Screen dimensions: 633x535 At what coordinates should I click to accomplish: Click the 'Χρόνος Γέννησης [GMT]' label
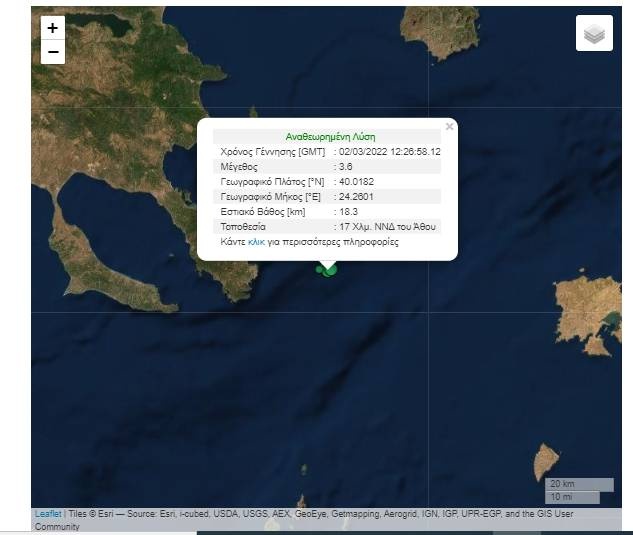[x=273, y=151]
